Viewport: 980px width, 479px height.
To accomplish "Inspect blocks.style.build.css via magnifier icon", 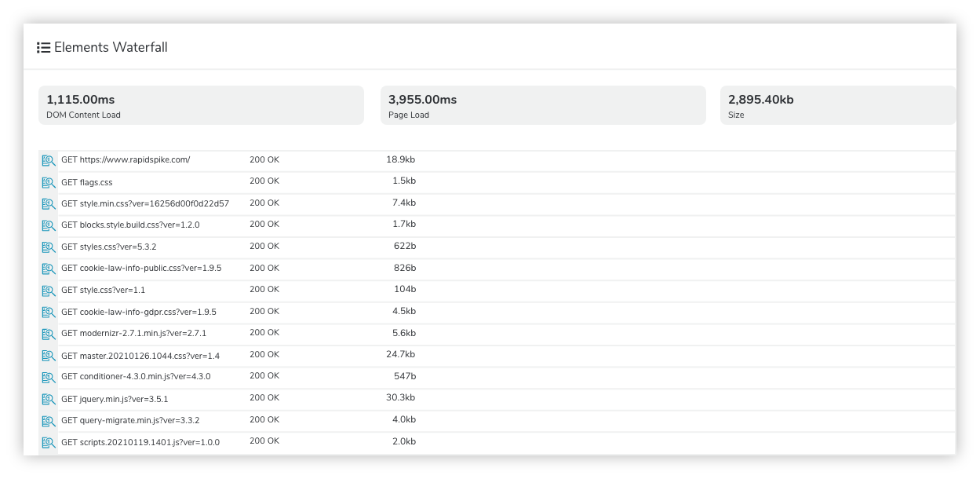I will tap(49, 225).
